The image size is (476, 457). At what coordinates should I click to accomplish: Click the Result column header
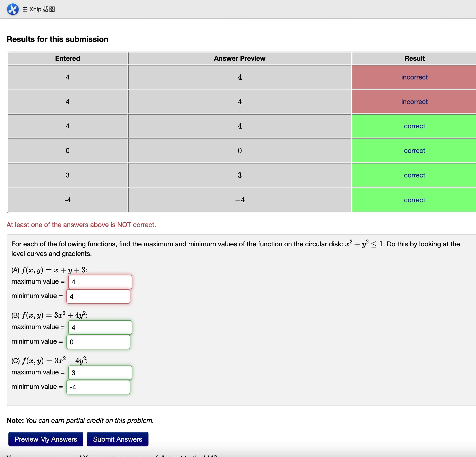(414, 58)
